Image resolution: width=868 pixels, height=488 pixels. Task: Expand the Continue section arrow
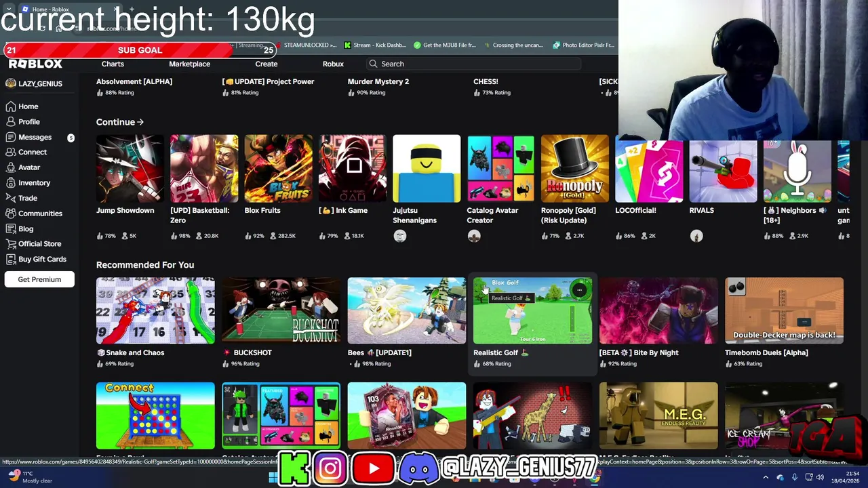pyautogui.click(x=140, y=122)
